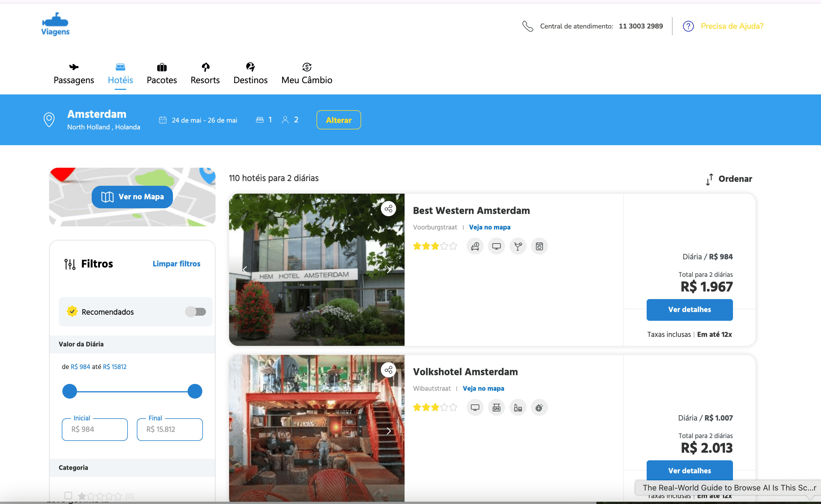The height and width of the screenshot is (504, 821).
Task: Open the Ordenar sorting options
Action: (729, 179)
